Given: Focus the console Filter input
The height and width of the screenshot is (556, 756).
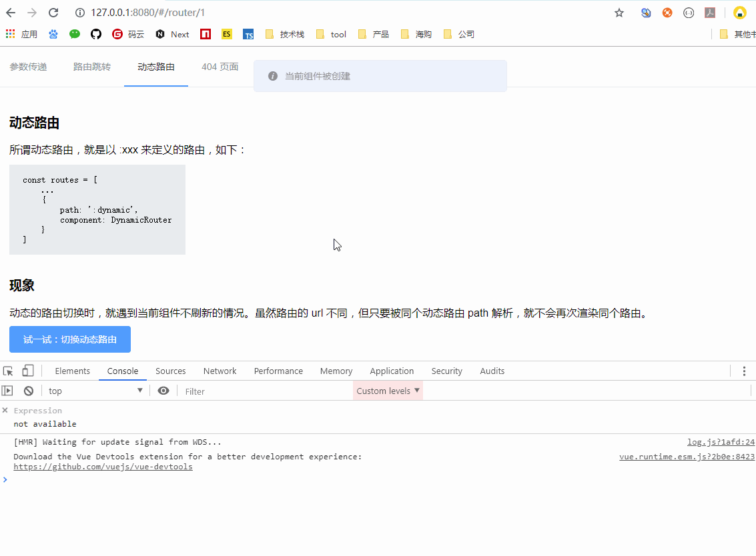Looking at the screenshot, I should [265, 391].
